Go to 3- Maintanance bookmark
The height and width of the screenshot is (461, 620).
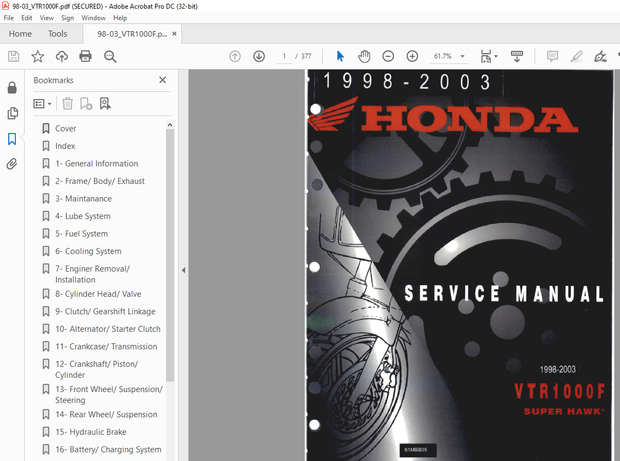tap(83, 198)
